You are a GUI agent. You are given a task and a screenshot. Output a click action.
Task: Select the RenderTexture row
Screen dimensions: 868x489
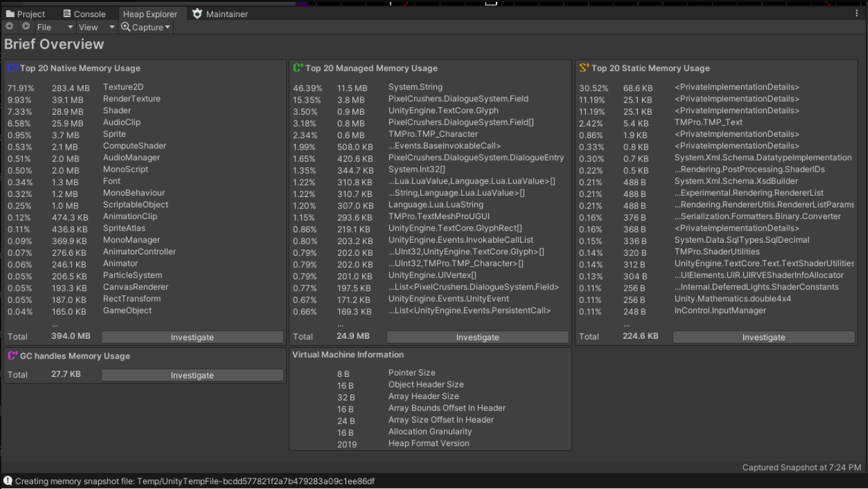(x=145, y=99)
